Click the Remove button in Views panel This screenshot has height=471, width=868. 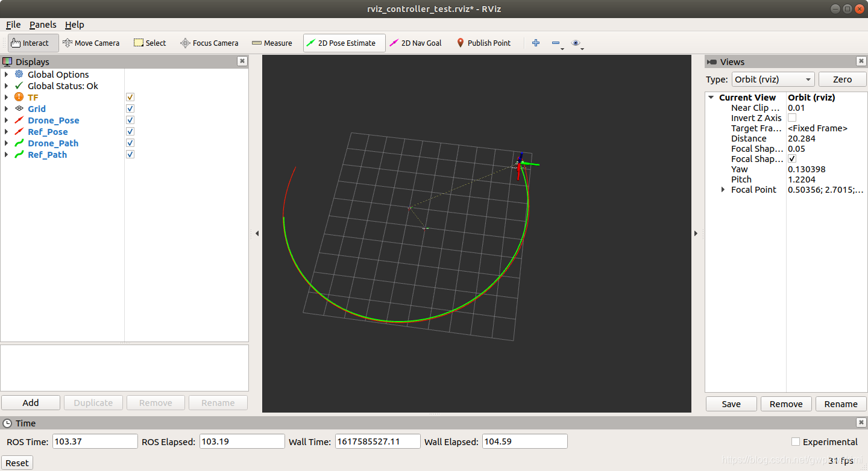[786, 404]
